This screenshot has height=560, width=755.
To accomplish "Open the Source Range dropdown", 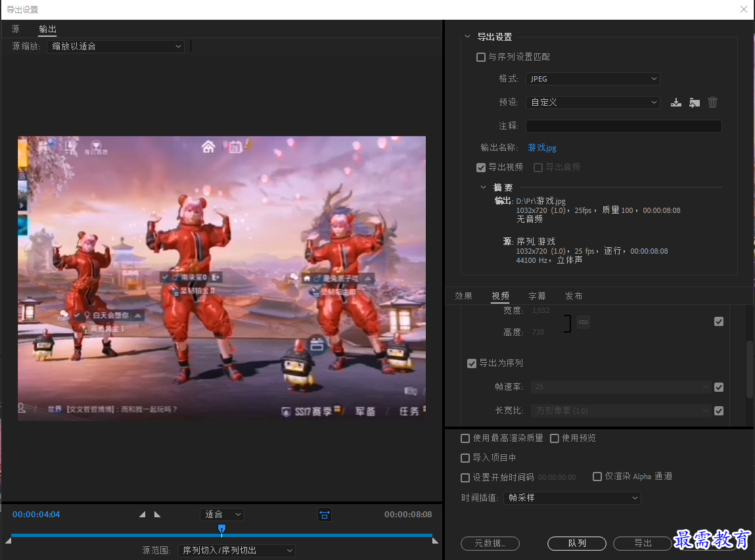I will coord(237,550).
